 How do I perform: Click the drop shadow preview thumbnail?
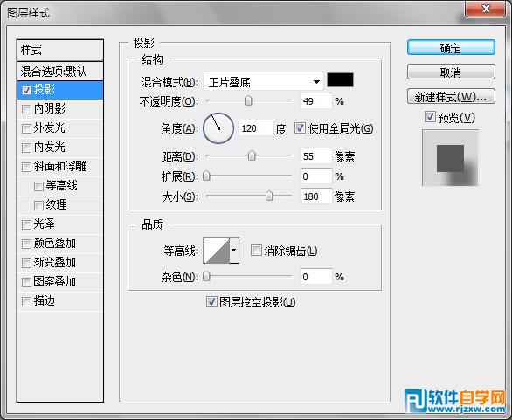click(450, 158)
